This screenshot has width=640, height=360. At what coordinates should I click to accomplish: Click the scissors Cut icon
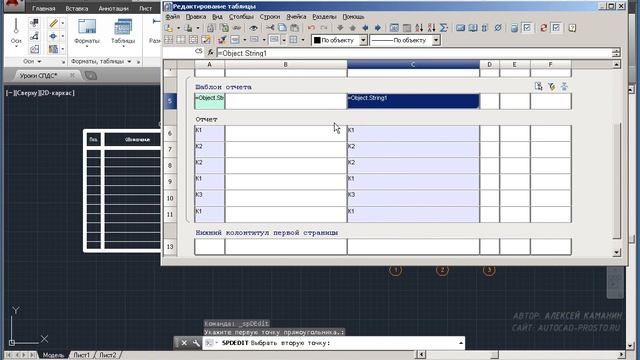click(270, 28)
